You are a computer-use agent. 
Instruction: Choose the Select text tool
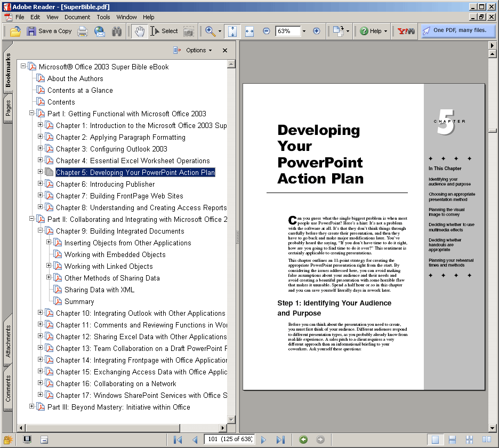click(164, 31)
